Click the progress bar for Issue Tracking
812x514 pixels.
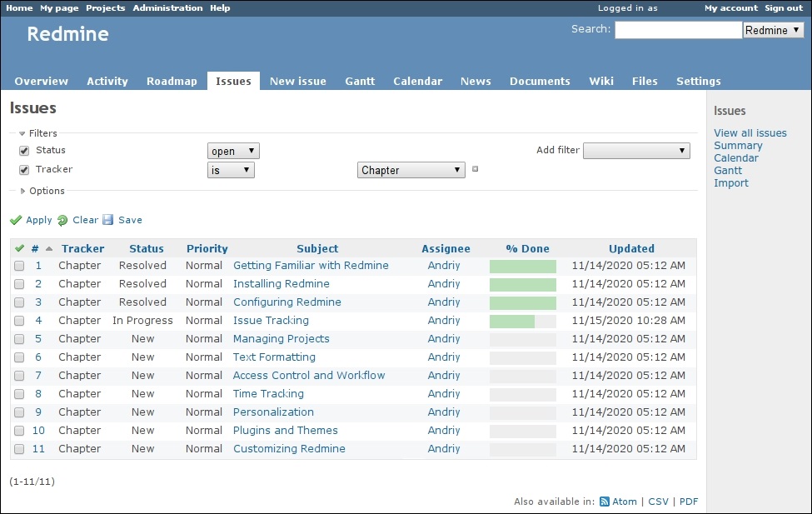[x=522, y=322]
